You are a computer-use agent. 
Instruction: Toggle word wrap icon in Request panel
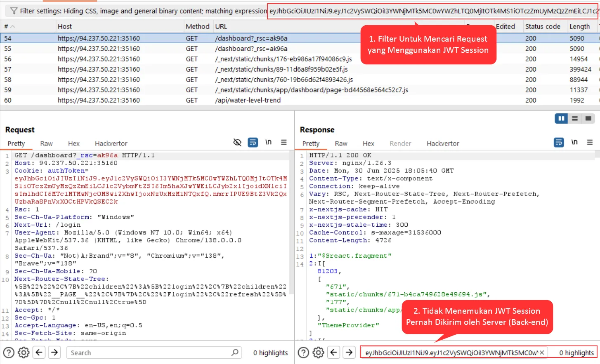pyautogui.click(x=253, y=142)
